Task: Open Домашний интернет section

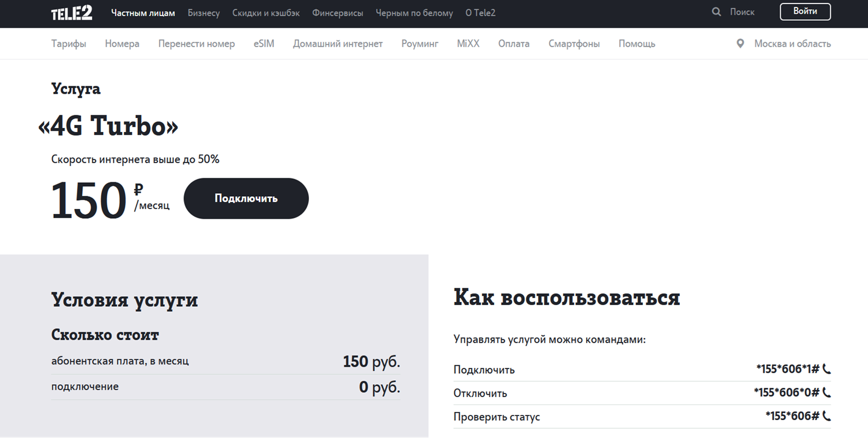Action: 338,43
